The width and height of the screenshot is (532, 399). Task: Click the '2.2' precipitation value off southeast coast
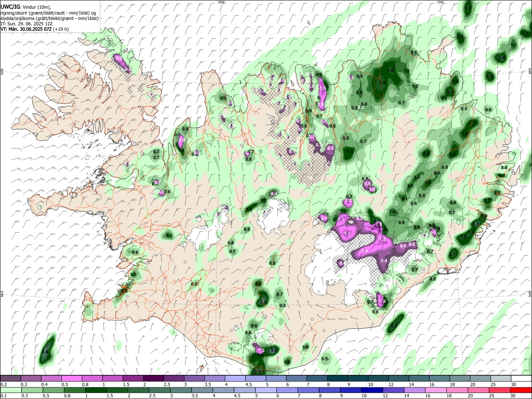394,325
